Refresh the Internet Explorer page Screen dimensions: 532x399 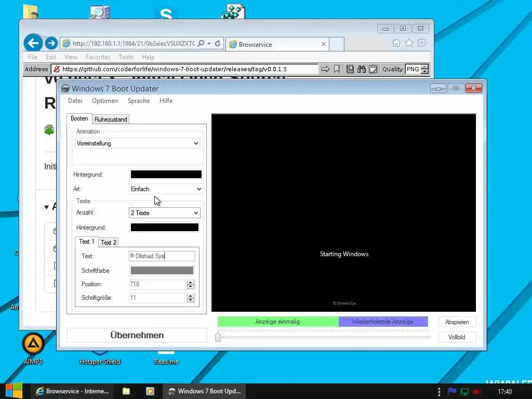[218, 44]
